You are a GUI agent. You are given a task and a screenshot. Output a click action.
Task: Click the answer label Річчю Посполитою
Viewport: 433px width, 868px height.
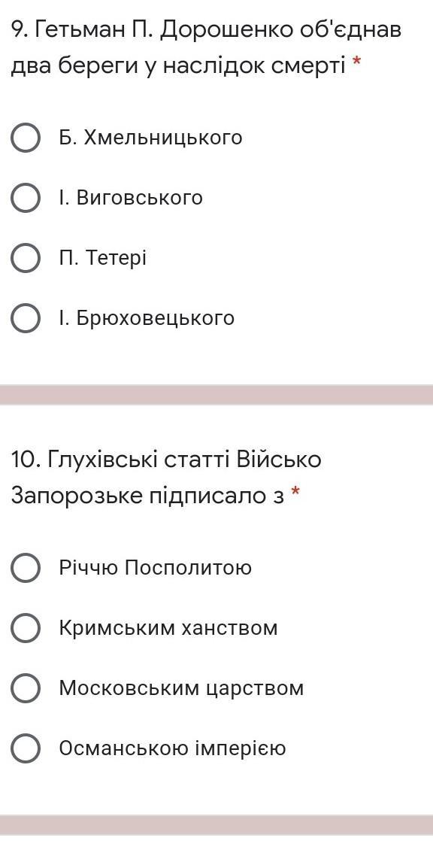tap(156, 567)
